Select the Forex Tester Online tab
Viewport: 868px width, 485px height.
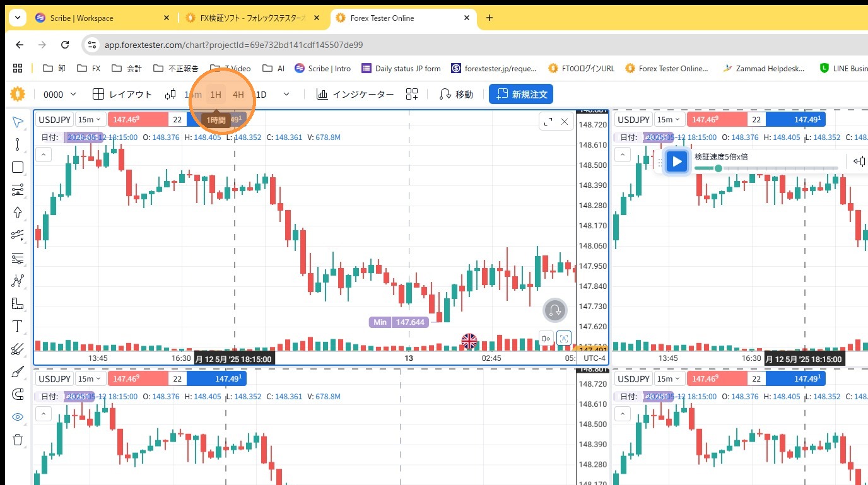(404, 18)
